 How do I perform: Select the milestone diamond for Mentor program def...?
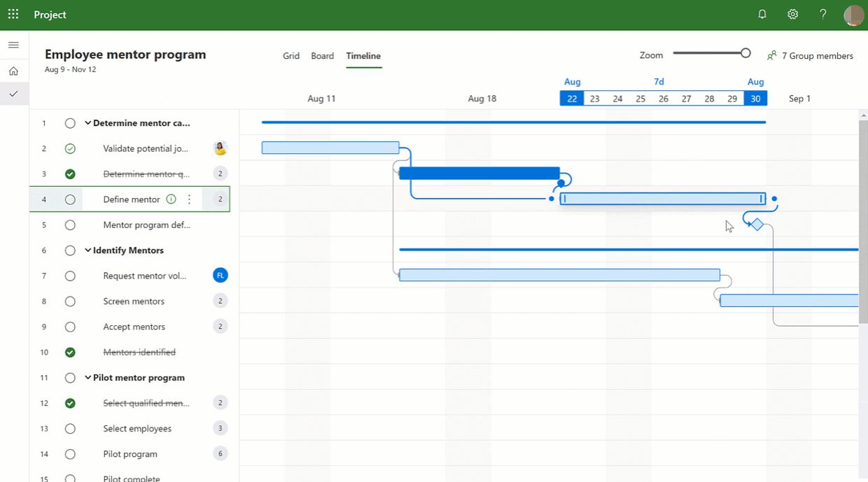(x=757, y=225)
